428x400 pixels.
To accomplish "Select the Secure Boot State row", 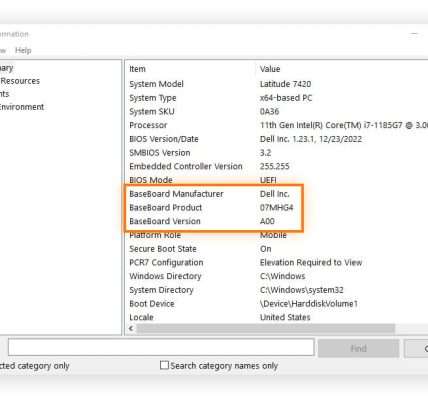I will coord(277,249).
